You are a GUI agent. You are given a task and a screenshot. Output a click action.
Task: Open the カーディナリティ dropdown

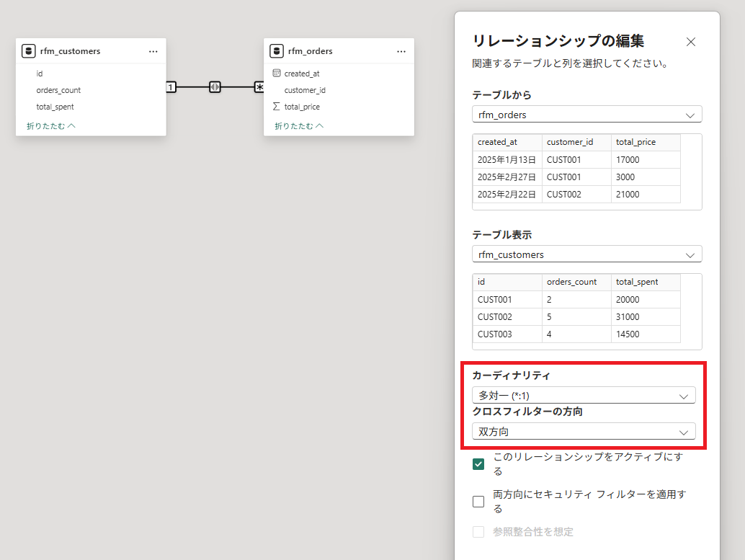[x=584, y=396]
